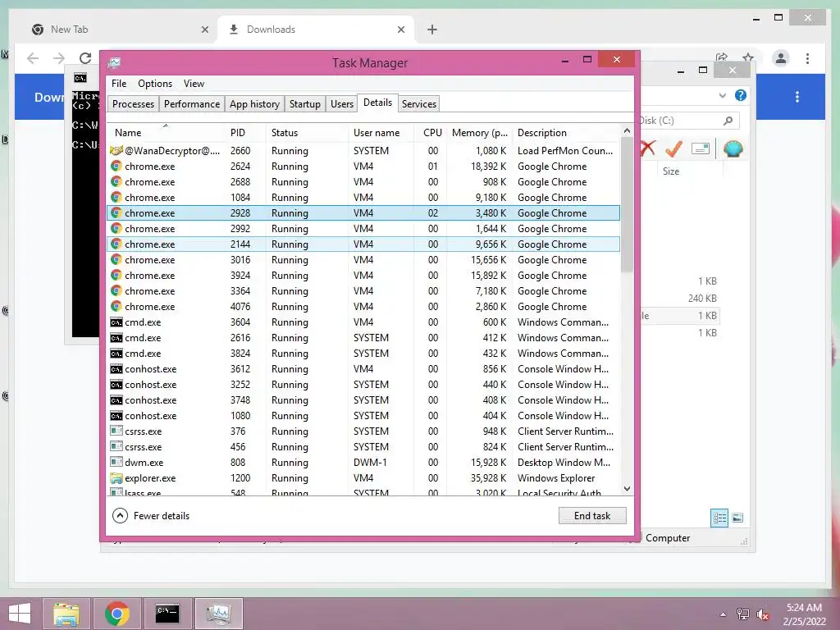
Task: Open Chrome profile icon
Action: click(x=781, y=58)
